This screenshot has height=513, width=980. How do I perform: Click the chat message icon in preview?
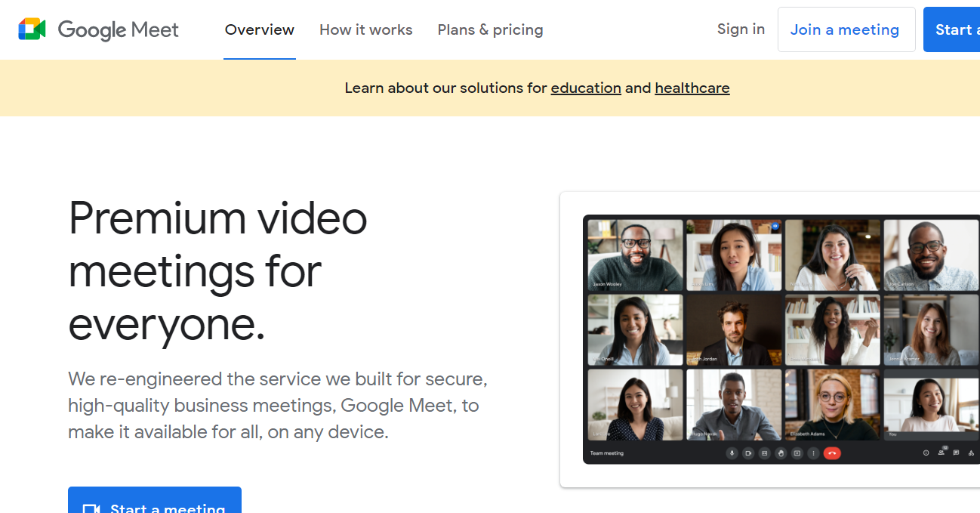click(x=956, y=453)
